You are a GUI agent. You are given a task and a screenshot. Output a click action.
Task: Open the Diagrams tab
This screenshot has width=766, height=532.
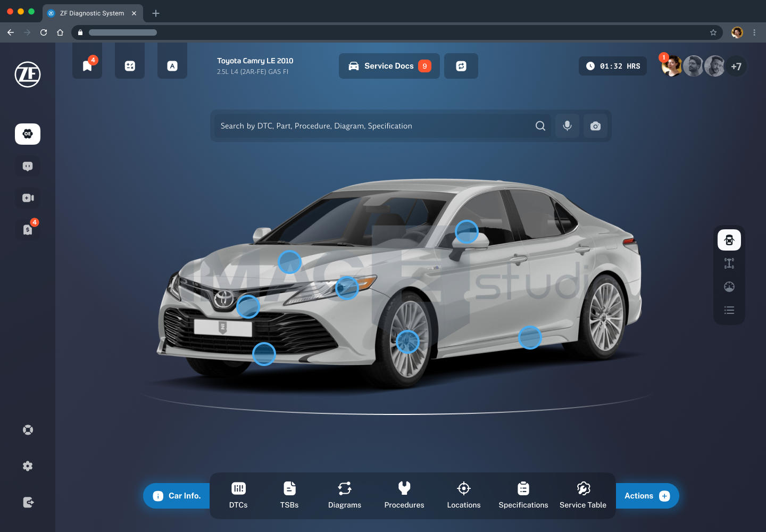[x=345, y=495]
